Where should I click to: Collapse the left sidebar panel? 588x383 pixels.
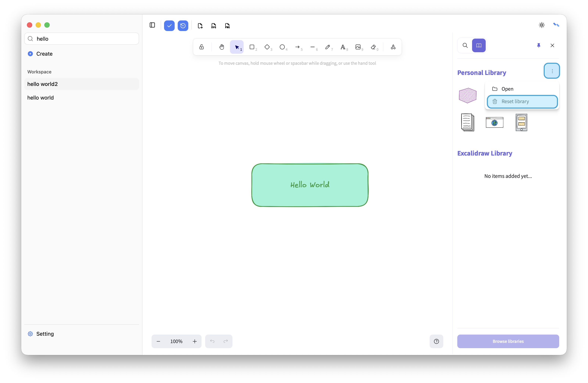pyautogui.click(x=152, y=25)
